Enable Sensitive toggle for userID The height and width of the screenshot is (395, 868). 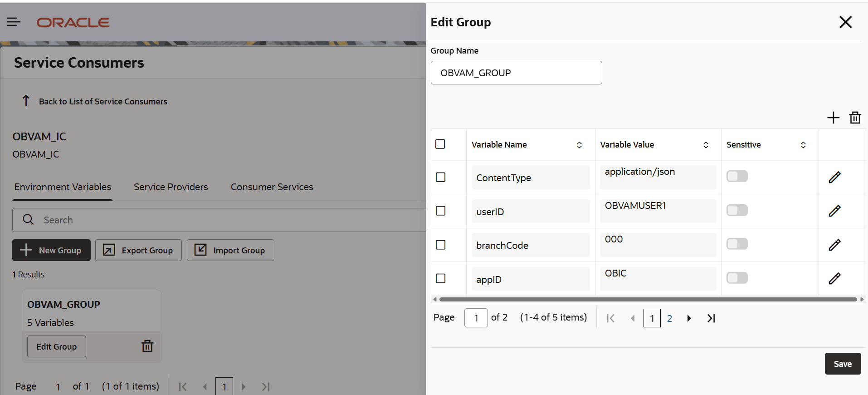coord(737,210)
